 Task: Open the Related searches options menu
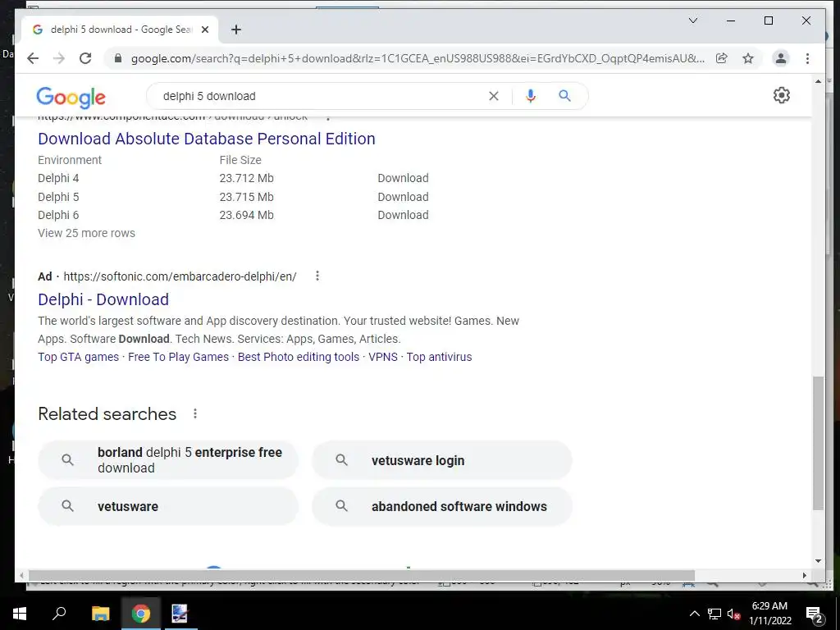195,413
